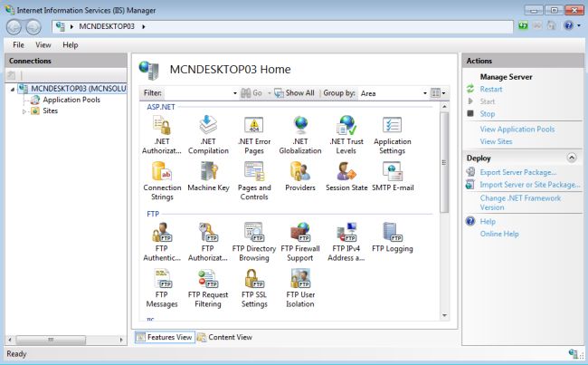Open FTP User Isolation feature

[x=300, y=288]
